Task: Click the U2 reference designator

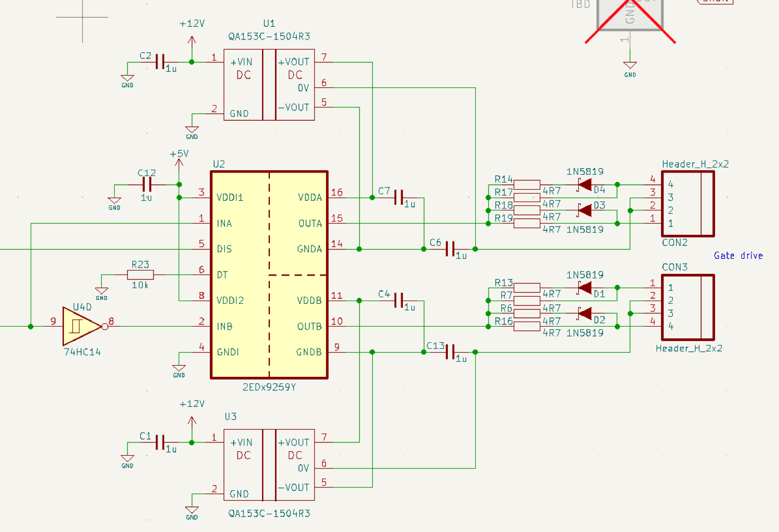Action: point(219,164)
